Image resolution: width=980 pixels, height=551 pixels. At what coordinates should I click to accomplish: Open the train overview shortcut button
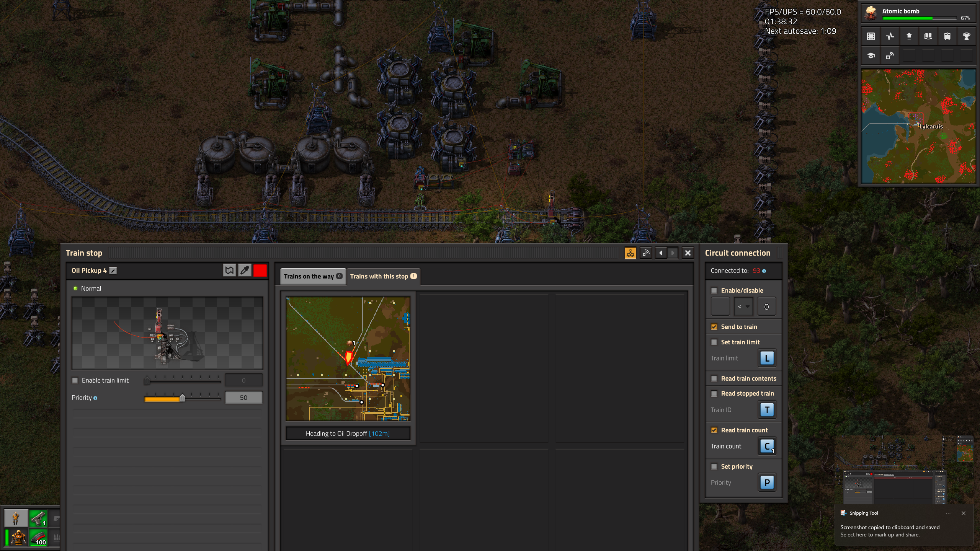pos(947,36)
